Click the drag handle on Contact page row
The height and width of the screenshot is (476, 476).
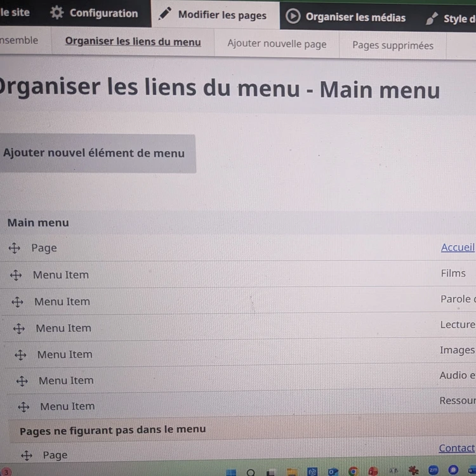click(x=26, y=455)
